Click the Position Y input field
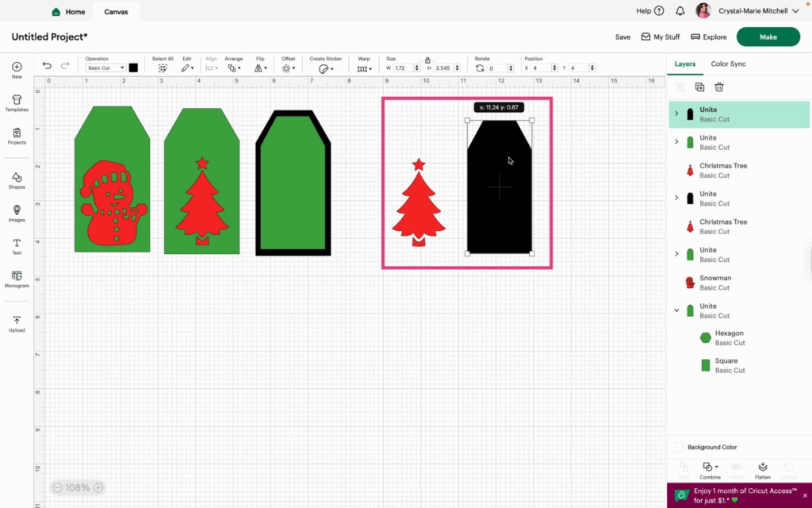812x508 pixels. tap(579, 68)
